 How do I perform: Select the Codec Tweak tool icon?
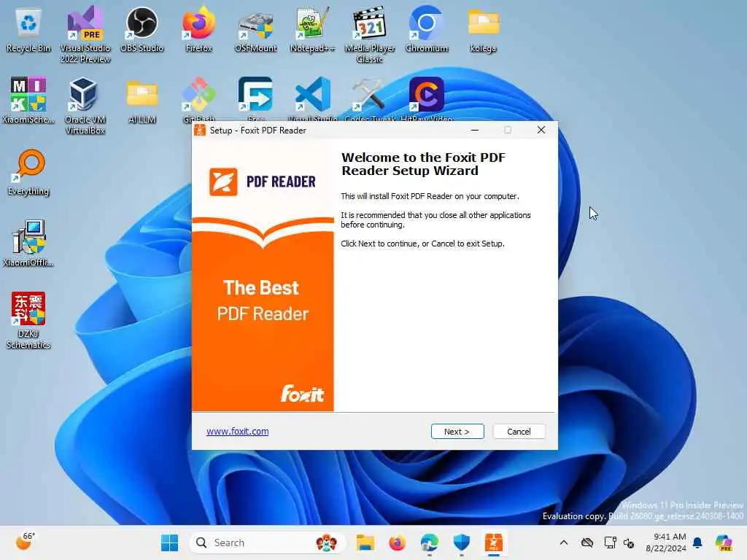click(370, 98)
